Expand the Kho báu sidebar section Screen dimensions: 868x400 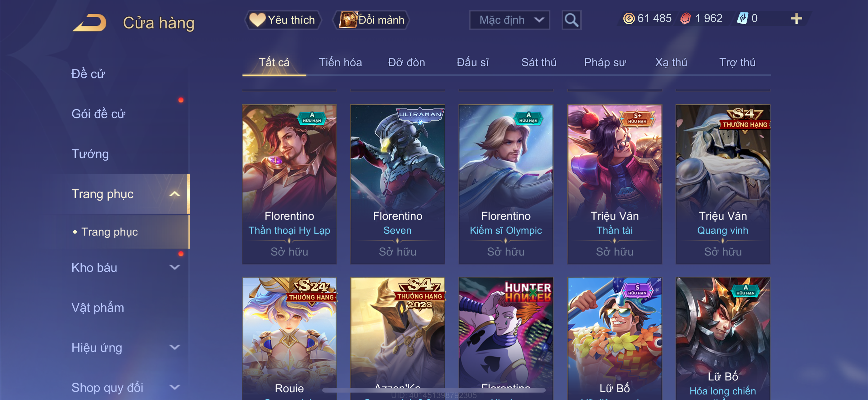click(x=174, y=268)
